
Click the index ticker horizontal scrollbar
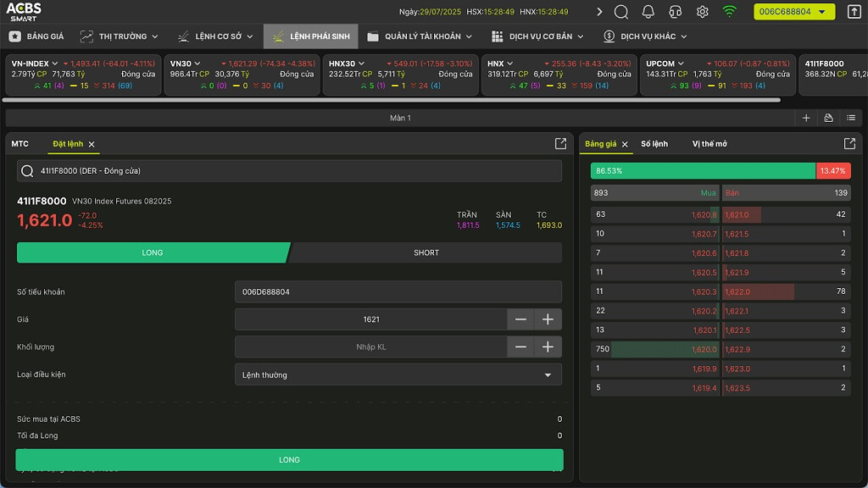(392, 100)
